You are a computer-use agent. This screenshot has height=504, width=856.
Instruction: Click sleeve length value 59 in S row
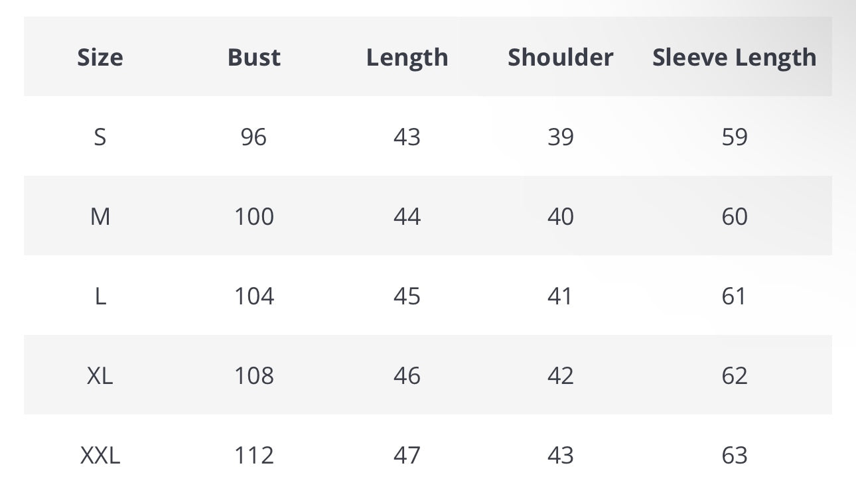(734, 137)
